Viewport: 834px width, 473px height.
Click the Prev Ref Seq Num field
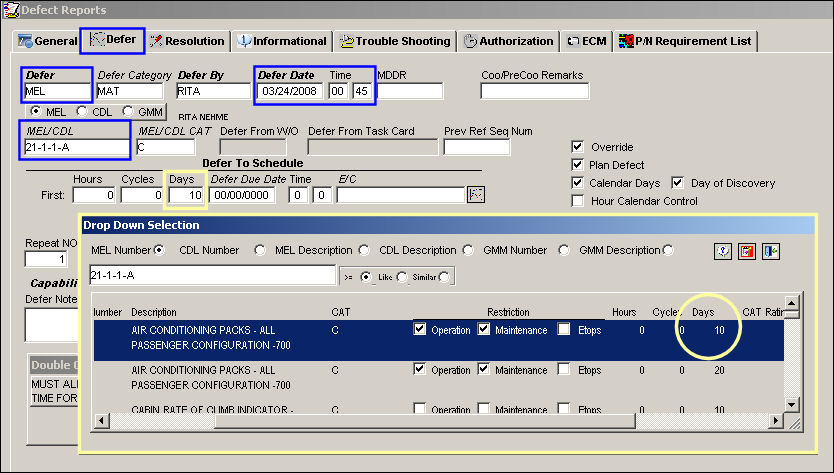tap(477, 147)
